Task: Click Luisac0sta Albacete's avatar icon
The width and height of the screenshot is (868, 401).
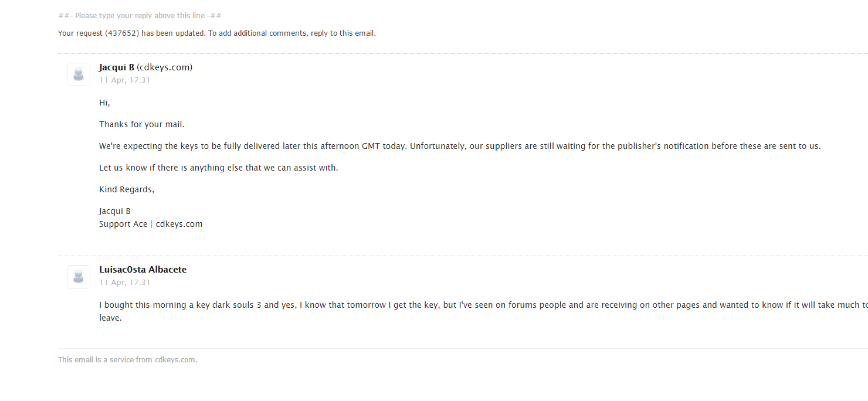Action: tap(79, 277)
